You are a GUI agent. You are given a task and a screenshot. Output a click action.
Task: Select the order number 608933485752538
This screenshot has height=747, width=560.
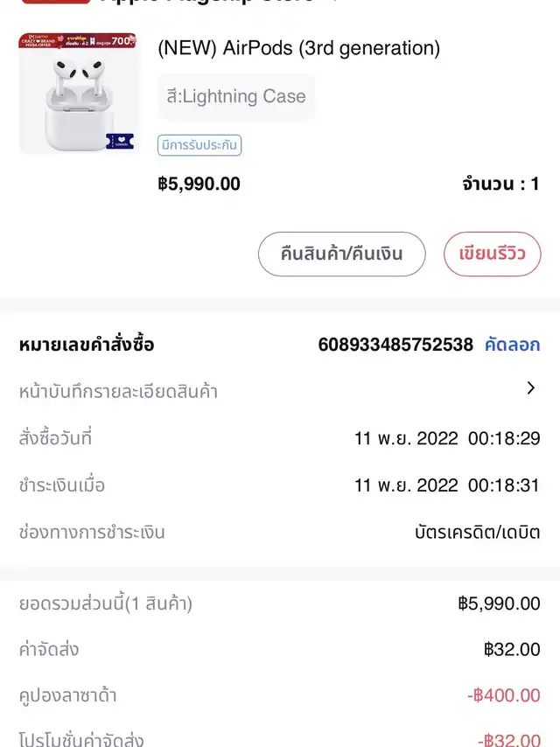[395, 345]
